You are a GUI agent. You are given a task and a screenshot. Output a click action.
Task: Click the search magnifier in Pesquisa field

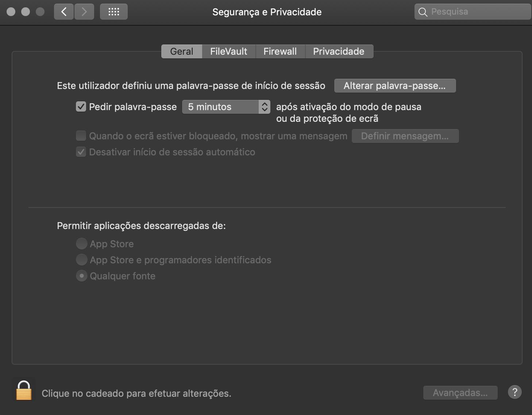click(x=423, y=12)
